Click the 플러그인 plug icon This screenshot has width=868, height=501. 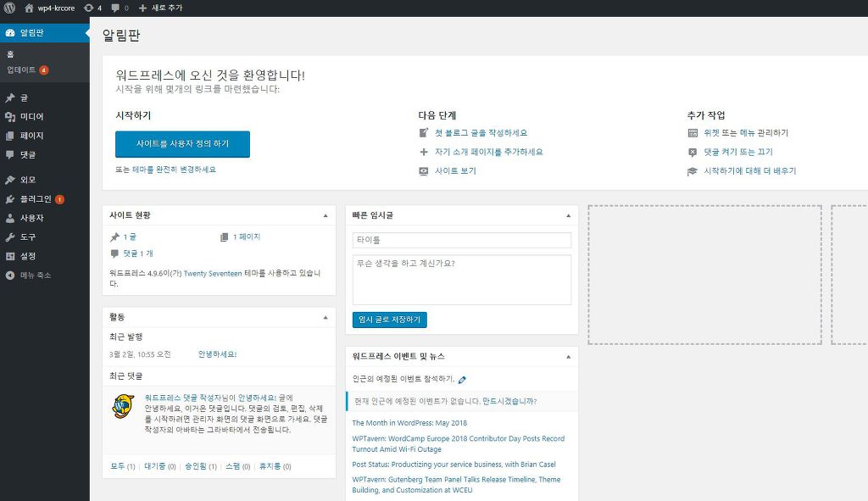(10, 199)
